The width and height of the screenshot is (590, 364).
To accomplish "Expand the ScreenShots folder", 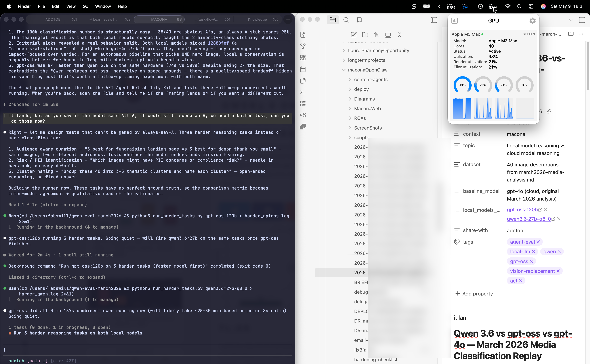I will click(350, 128).
